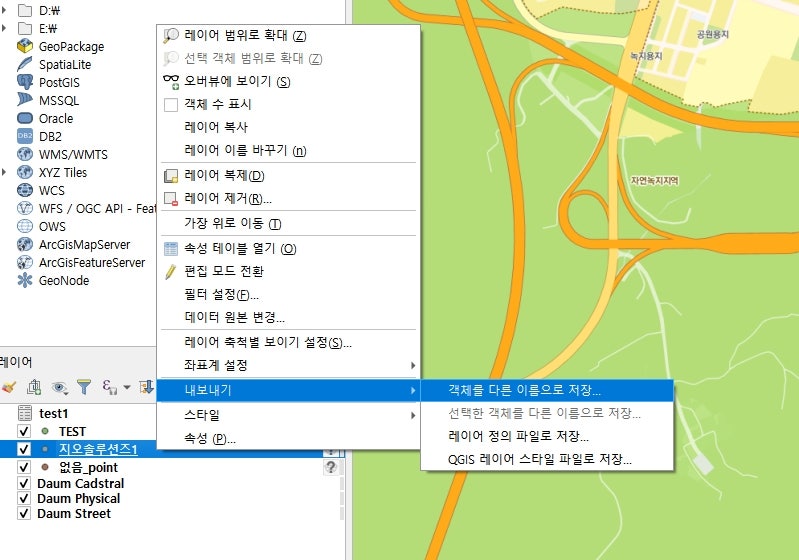Select the test1 table layer
Viewport: 799px width, 560px height.
coord(54,413)
